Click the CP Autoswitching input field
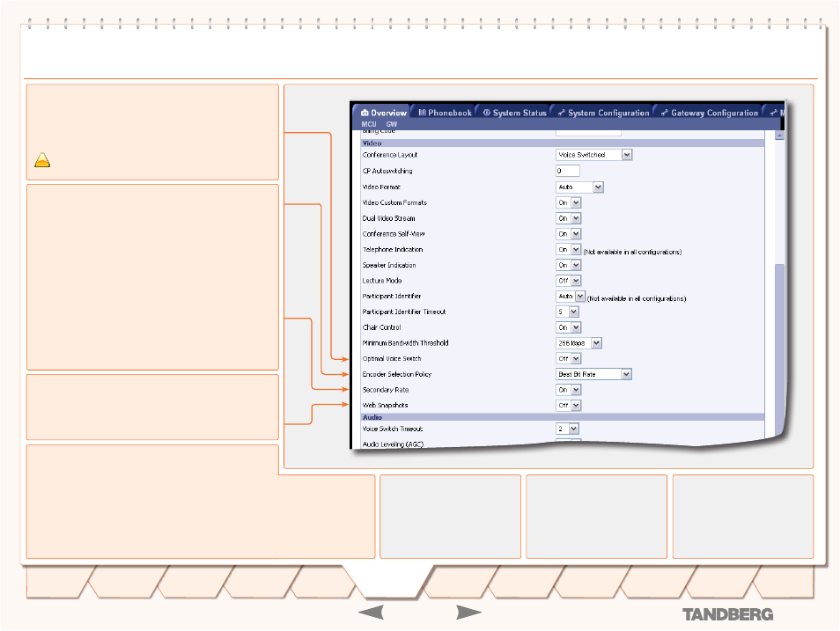The image size is (840, 631). (568, 171)
